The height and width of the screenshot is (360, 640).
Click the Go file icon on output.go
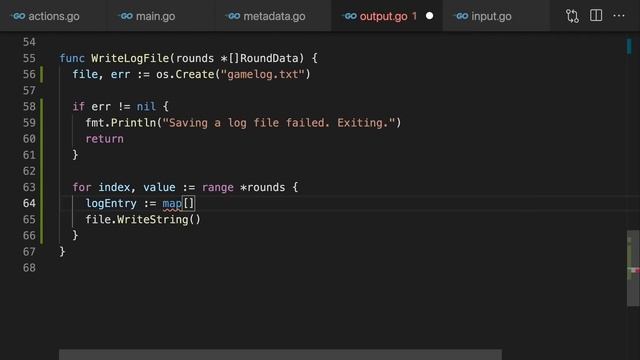(x=349, y=16)
